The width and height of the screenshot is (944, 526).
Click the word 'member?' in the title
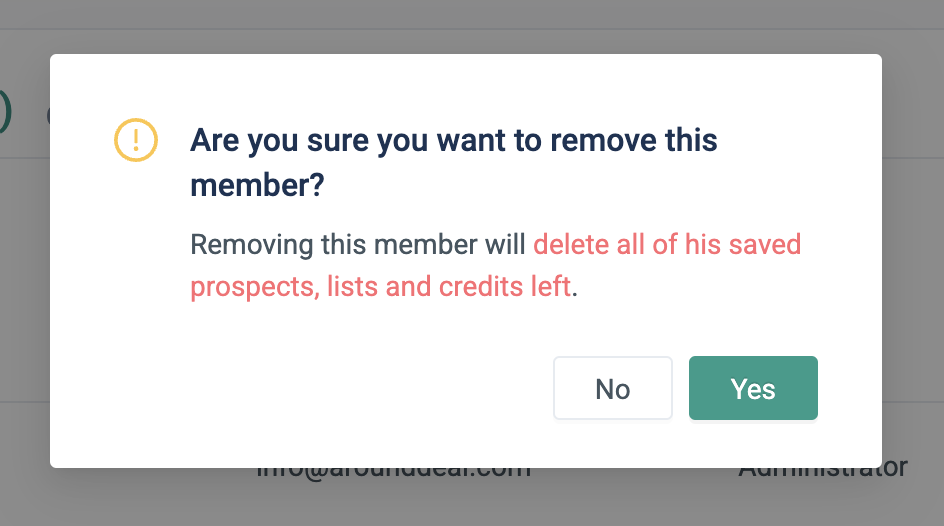(257, 186)
